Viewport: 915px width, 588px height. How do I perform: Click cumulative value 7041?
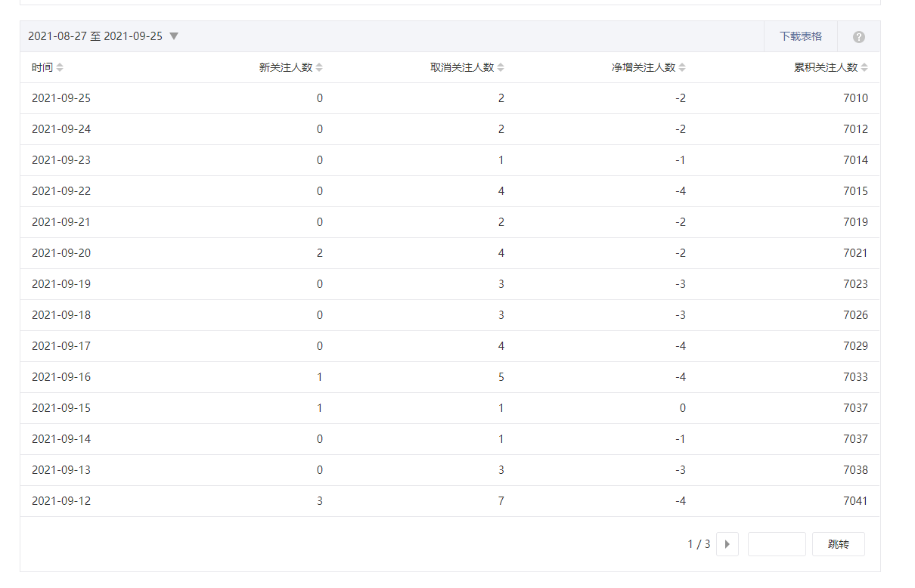coord(855,501)
